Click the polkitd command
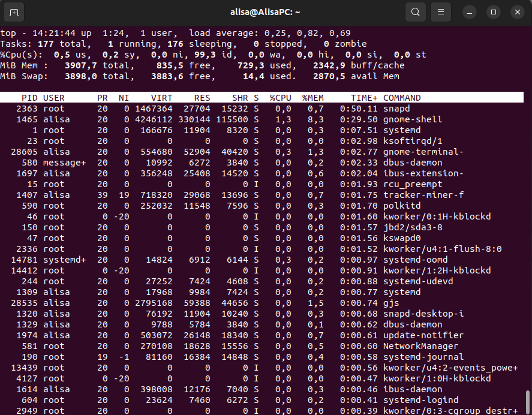 click(x=402, y=206)
